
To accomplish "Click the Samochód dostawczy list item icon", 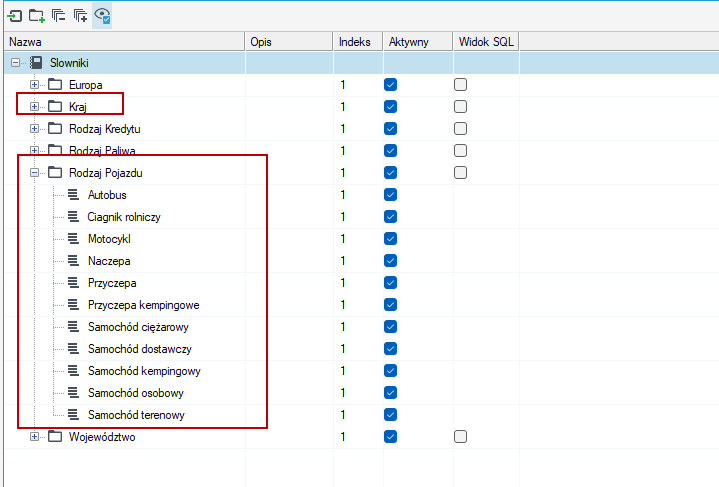I will [73, 349].
